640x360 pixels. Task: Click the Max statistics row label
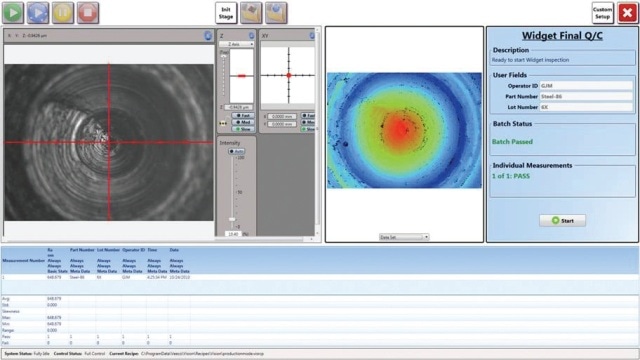(6, 318)
